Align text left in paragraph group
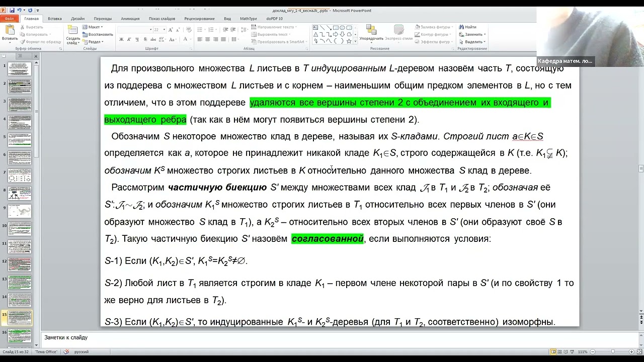The image size is (644, 362). [x=200, y=39]
